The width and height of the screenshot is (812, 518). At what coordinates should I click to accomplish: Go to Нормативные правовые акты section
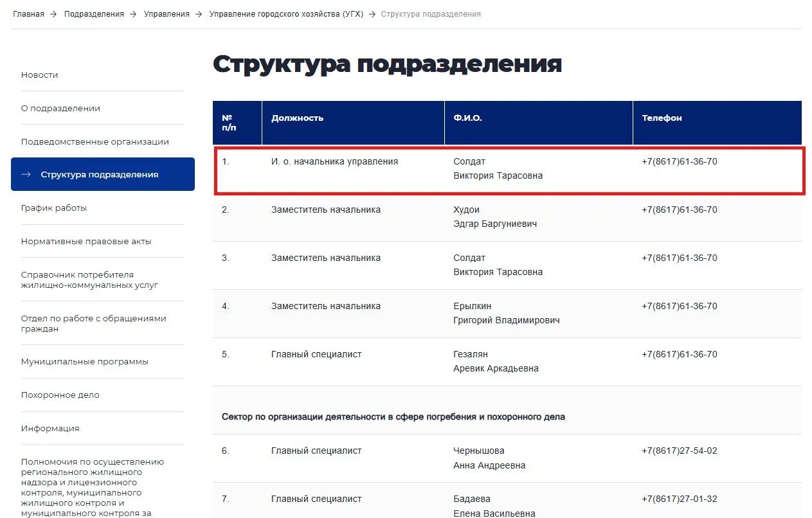pos(86,242)
